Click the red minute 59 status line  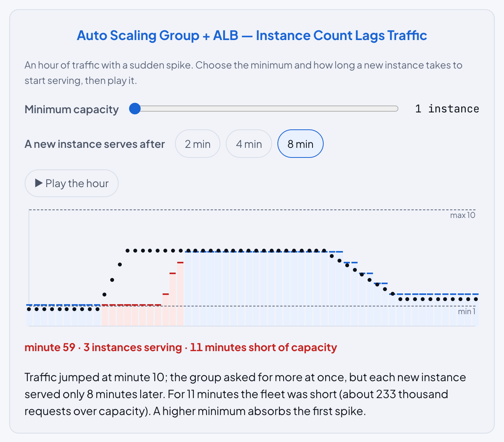181,347
